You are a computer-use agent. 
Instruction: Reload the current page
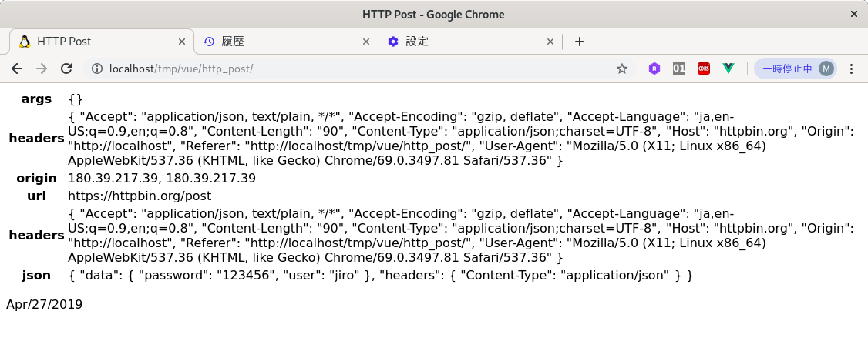[x=66, y=69]
